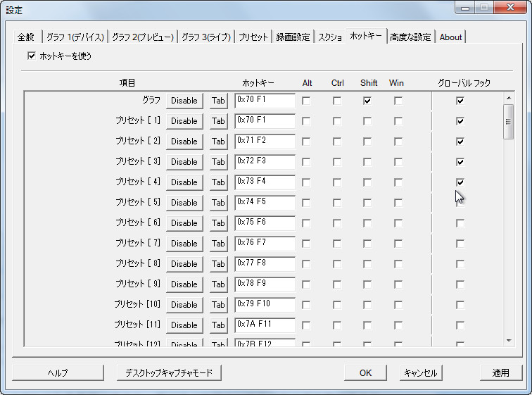Uncheck Shift for the グラフ row
532x395 pixels.
[x=367, y=101]
